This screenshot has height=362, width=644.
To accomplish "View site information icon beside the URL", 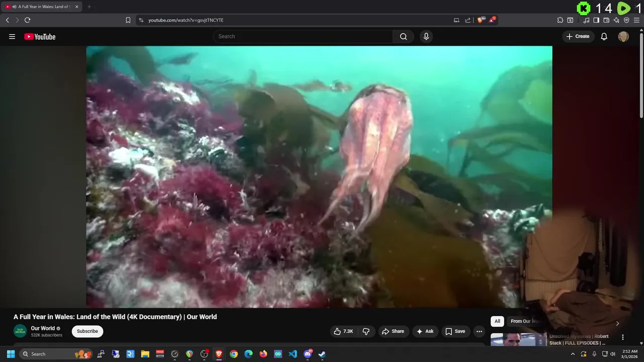I will [141, 20].
